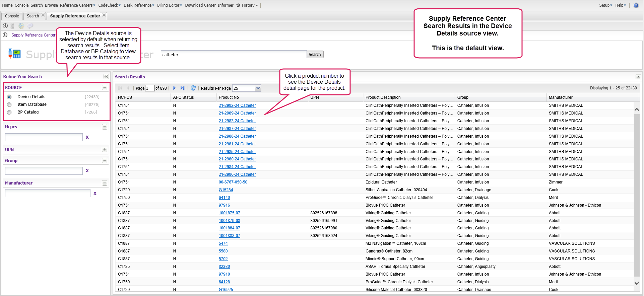Image resolution: width=644 pixels, height=296 pixels.
Task: Click the results scrollbar down arrow
Action: (637, 283)
